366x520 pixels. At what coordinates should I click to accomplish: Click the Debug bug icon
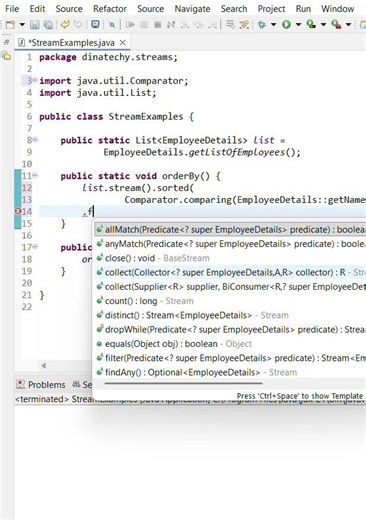click(262, 24)
